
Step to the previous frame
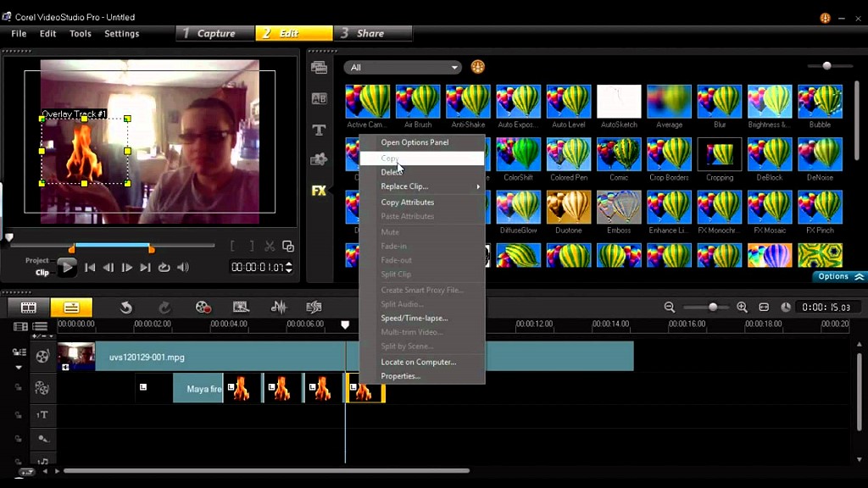108,268
